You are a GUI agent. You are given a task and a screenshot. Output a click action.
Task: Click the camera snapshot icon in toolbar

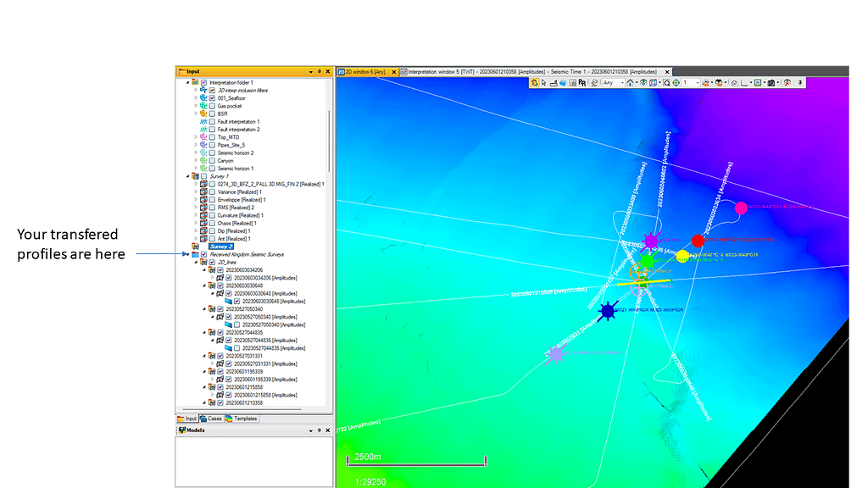[772, 83]
